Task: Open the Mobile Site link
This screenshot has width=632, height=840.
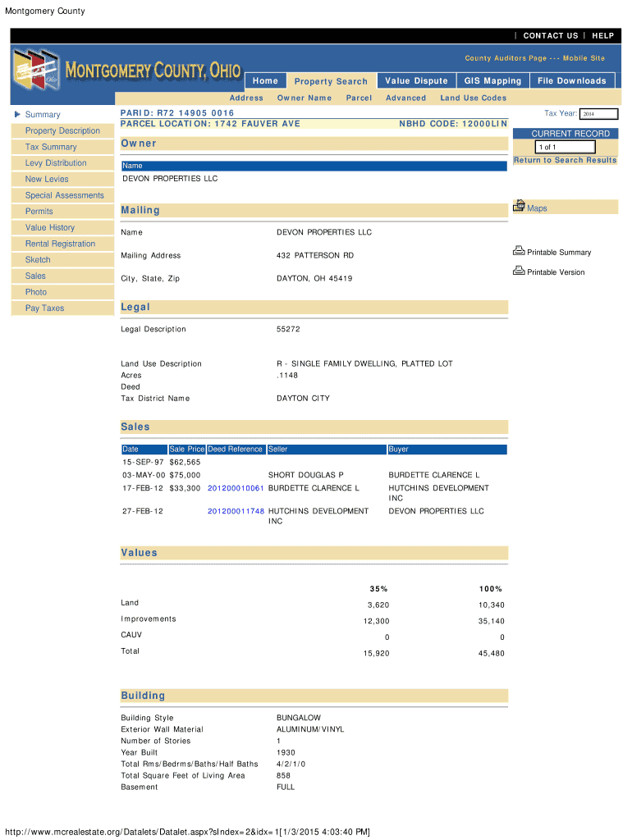Action: tap(584, 58)
